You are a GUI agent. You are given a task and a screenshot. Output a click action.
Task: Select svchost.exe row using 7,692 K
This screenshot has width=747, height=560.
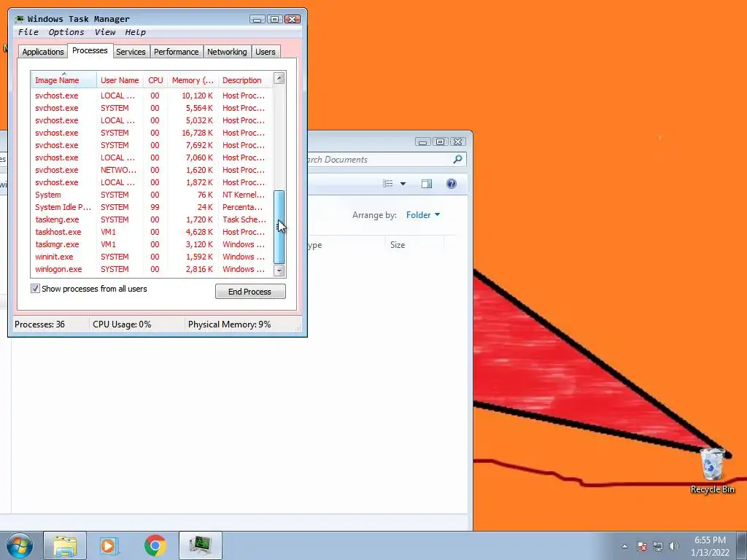(x=152, y=145)
